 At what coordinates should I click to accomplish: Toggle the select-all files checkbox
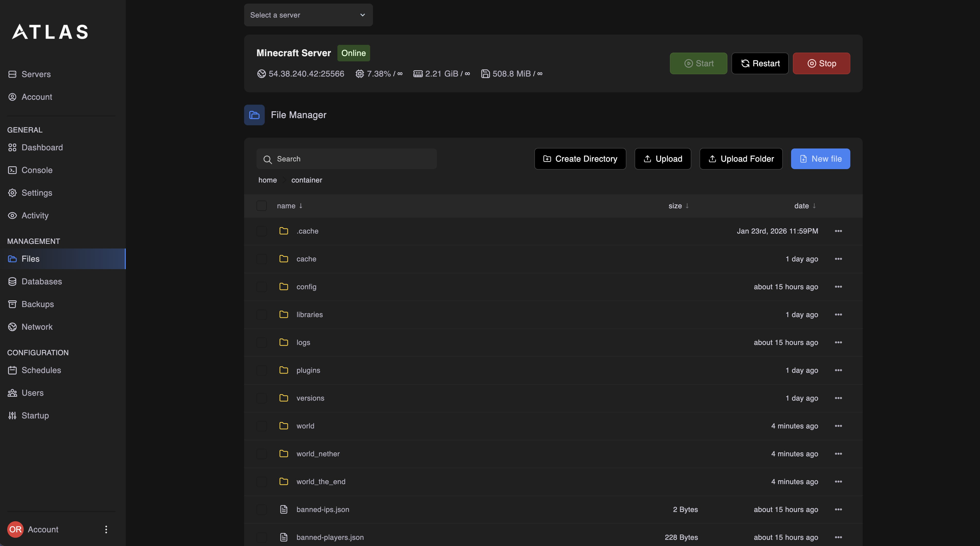point(261,206)
